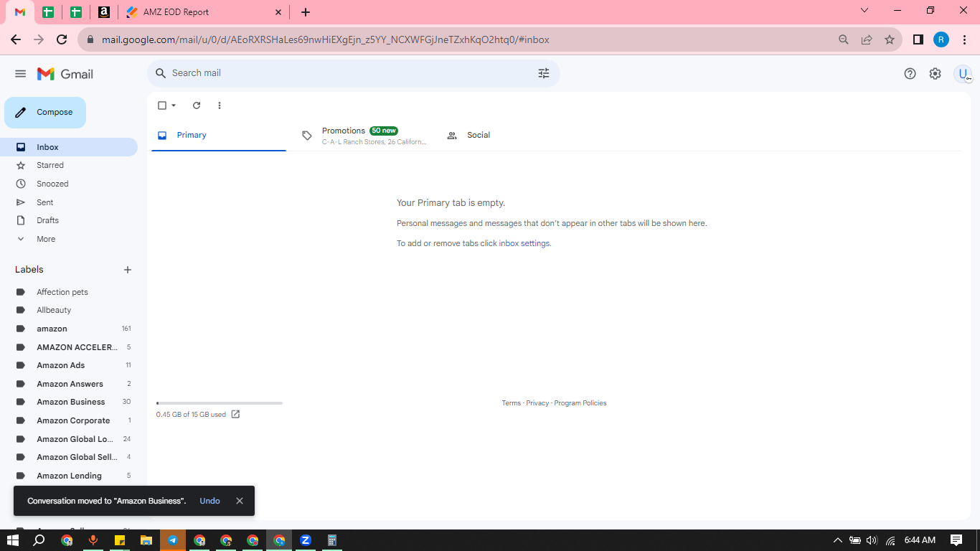
Task: Open the Amazon Answers label
Action: pyautogui.click(x=69, y=384)
